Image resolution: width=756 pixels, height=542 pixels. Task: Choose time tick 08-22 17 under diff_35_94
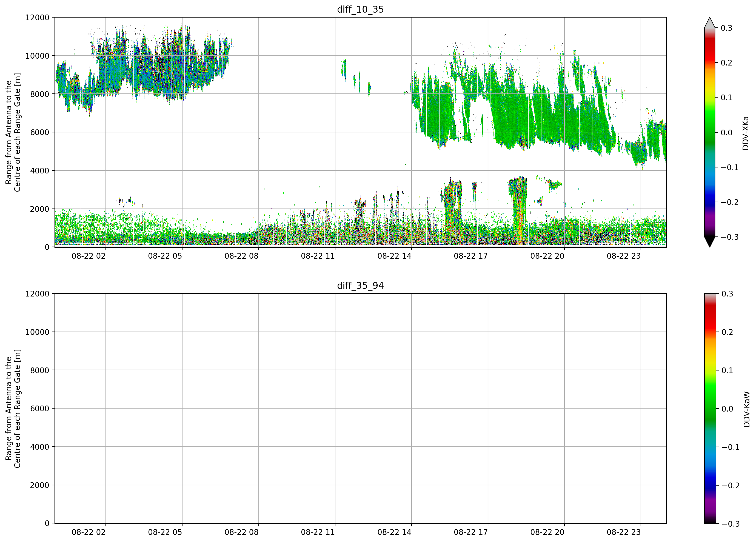471,532
